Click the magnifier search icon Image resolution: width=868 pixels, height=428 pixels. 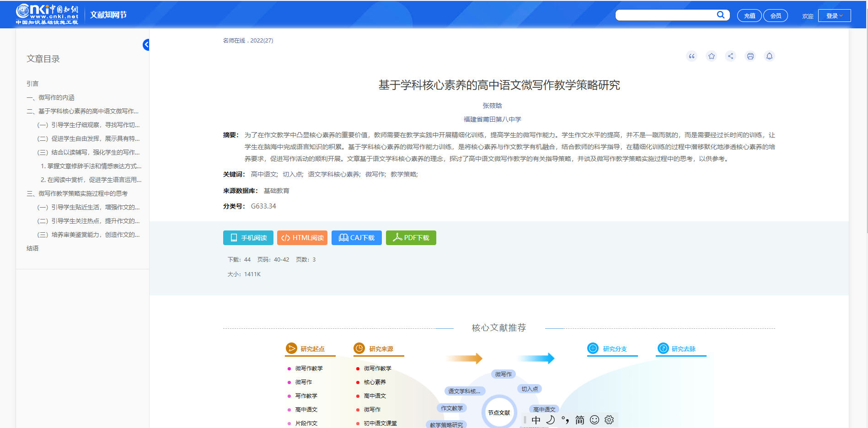pos(721,15)
